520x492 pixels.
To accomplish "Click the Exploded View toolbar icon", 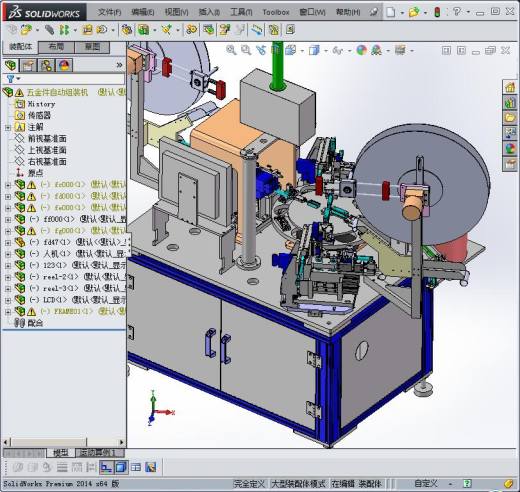I will tap(225, 30).
